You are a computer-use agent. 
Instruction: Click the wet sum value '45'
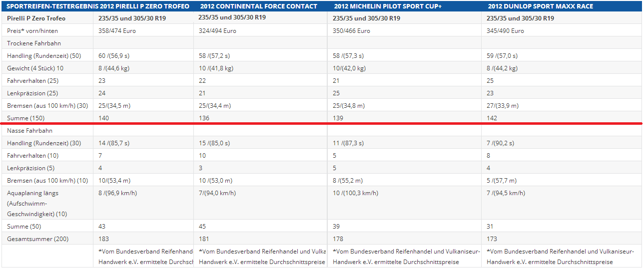pos(203,227)
